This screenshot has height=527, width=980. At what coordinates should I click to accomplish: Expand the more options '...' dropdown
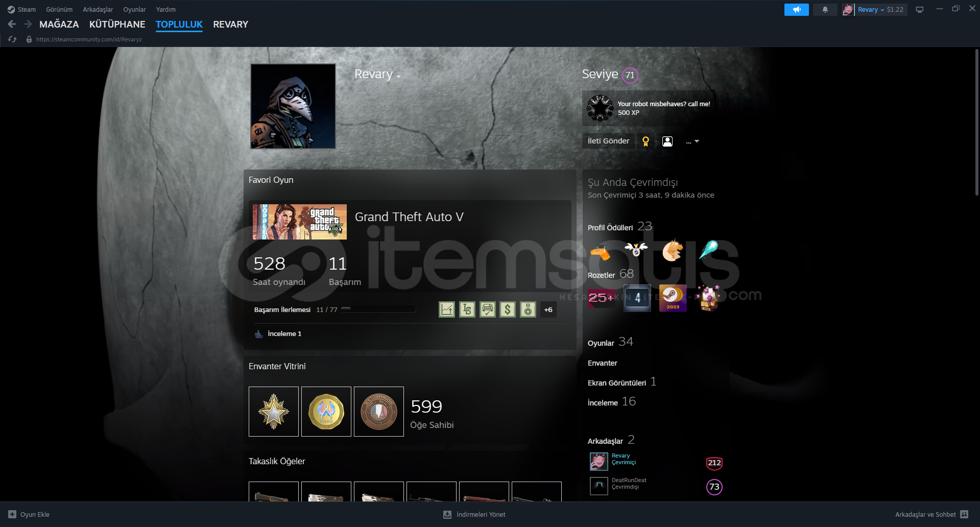pyautogui.click(x=692, y=141)
